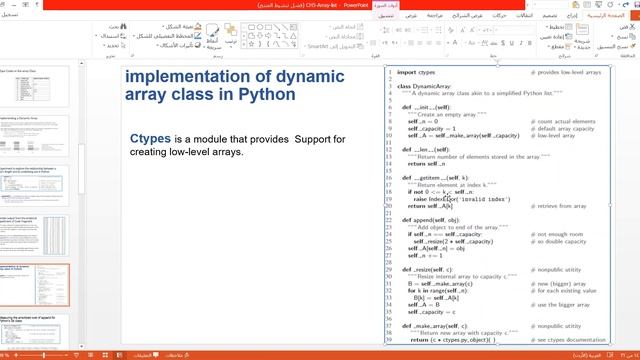Image resolution: width=640 pixels, height=360 pixels.
Task: Click the slide title 'implementation of dynamic array class'
Action: pyautogui.click(x=235, y=85)
